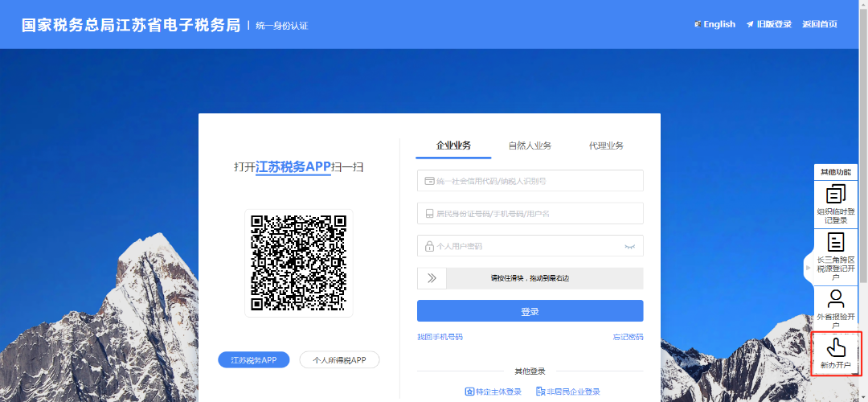Open 特定主体登录 link

pyautogui.click(x=493, y=392)
